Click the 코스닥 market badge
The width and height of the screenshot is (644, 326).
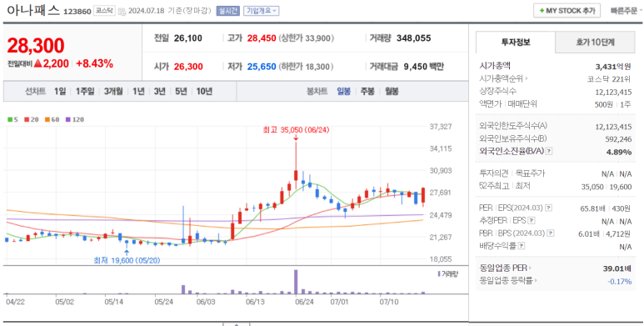click(104, 11)
